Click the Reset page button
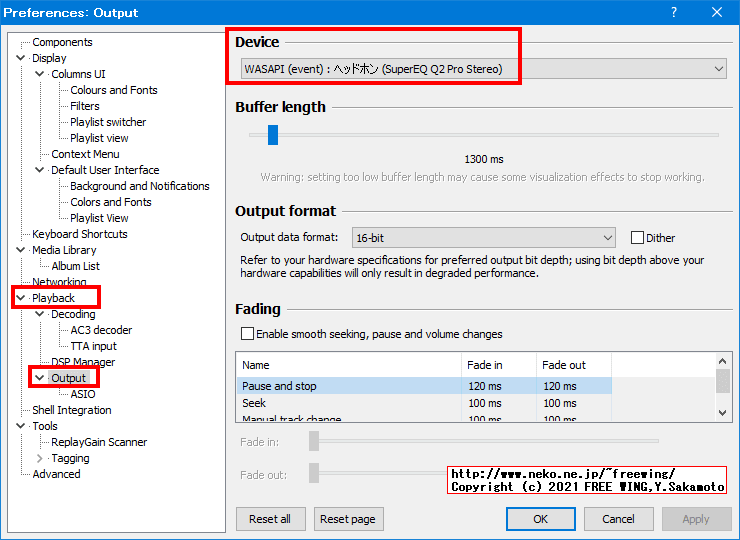Screen dimensions: 740x540 (x=349, y=519)
